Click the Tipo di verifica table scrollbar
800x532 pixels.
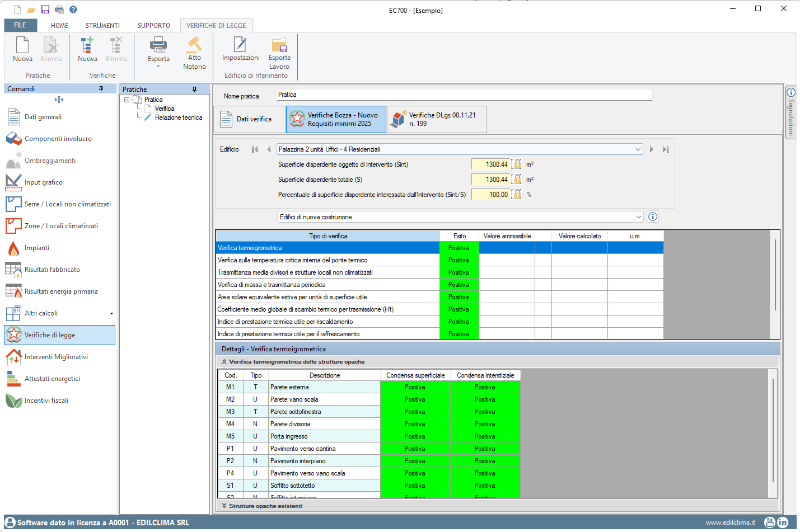pyautogui.click(x=775, y=275)
